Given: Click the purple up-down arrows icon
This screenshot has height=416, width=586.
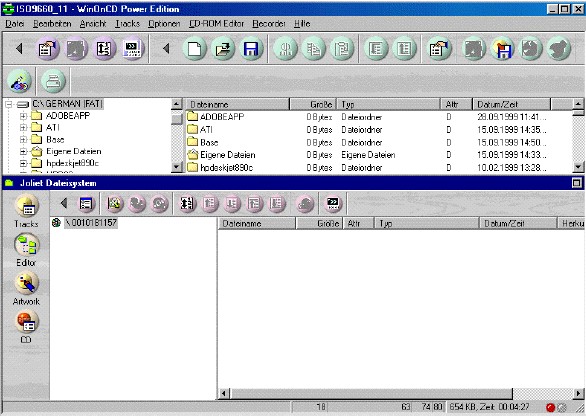Looking at the screenshot, I should [x=104, y=49].
